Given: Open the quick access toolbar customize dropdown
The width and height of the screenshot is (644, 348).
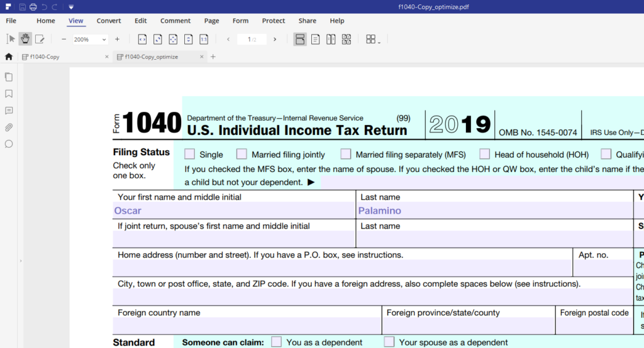Looking at the screenshot, I should [x=71, y=7].
